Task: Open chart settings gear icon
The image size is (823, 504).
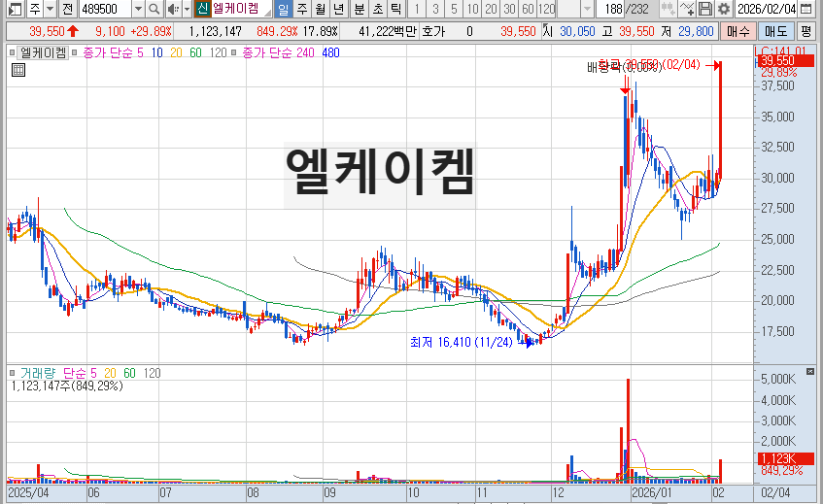Action: [723, 9]
